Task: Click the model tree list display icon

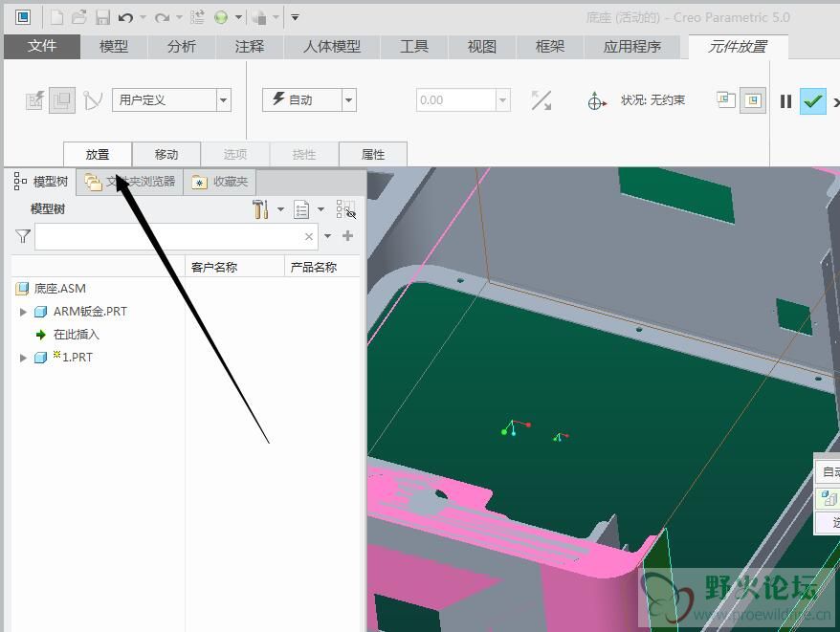Action: pyautogui.click(x=301, y=209)
